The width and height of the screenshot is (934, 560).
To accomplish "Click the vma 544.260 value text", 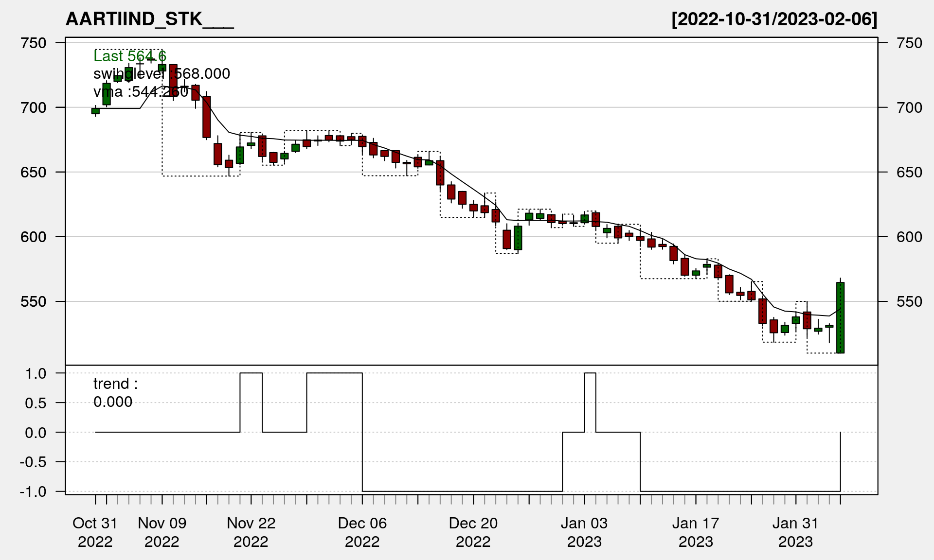I will pos(141,92).
